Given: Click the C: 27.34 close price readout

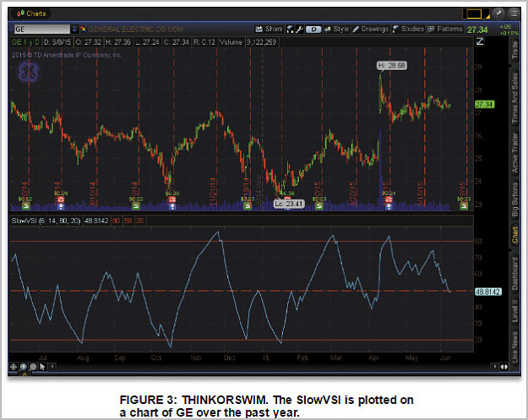Looking at the screenshot, I should tap(176, 42).
